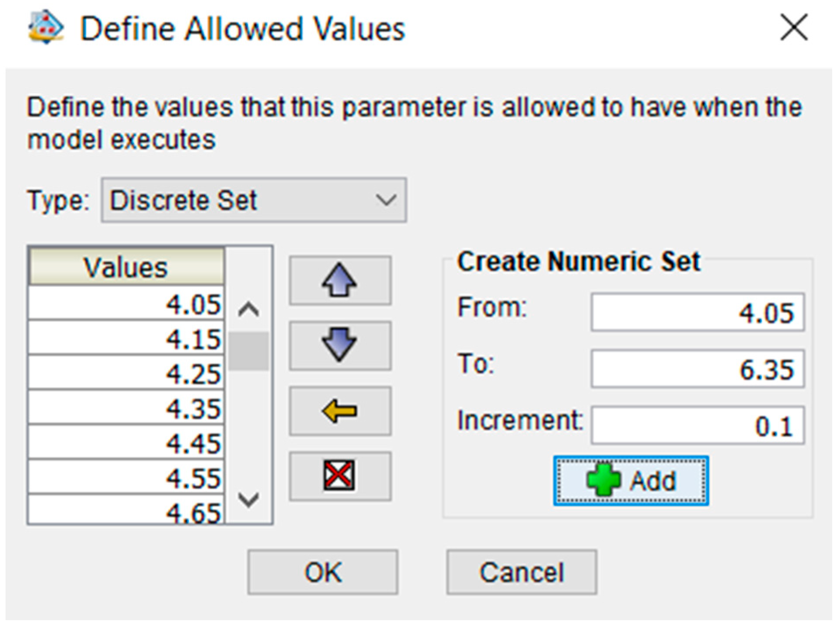Select the 4.15 row in values list

(x=126, y=338)
